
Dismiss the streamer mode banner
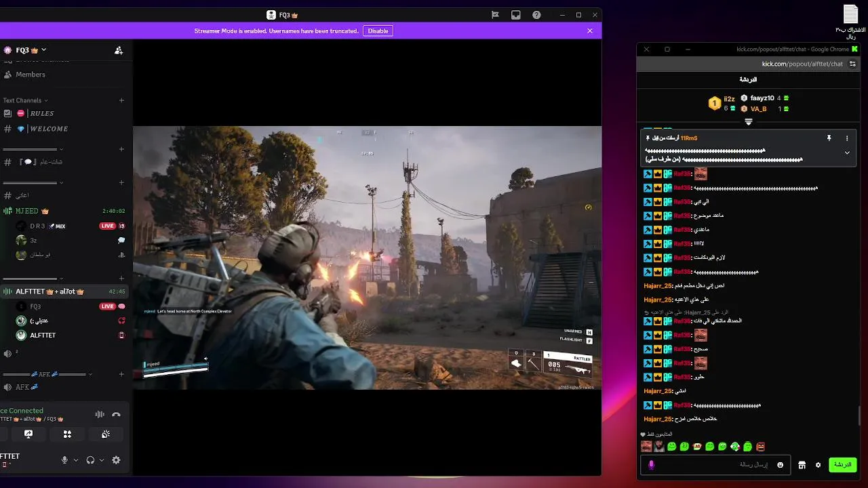[x=590, y=30]
